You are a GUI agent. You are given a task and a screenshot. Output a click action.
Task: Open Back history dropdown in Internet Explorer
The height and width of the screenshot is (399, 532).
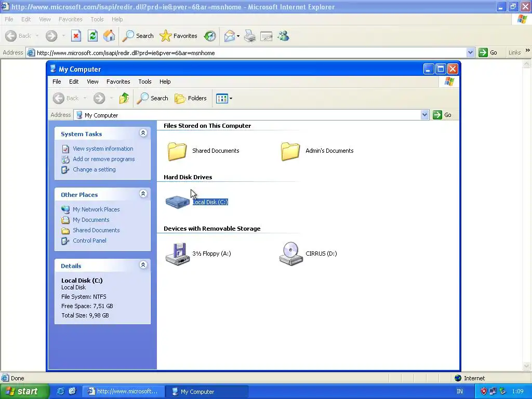point(37,36)
